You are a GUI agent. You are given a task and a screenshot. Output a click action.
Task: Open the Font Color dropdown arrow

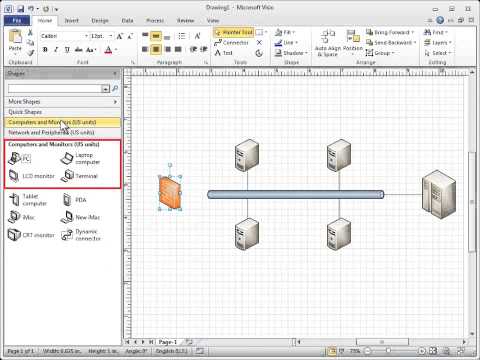(x=116, y=50)
